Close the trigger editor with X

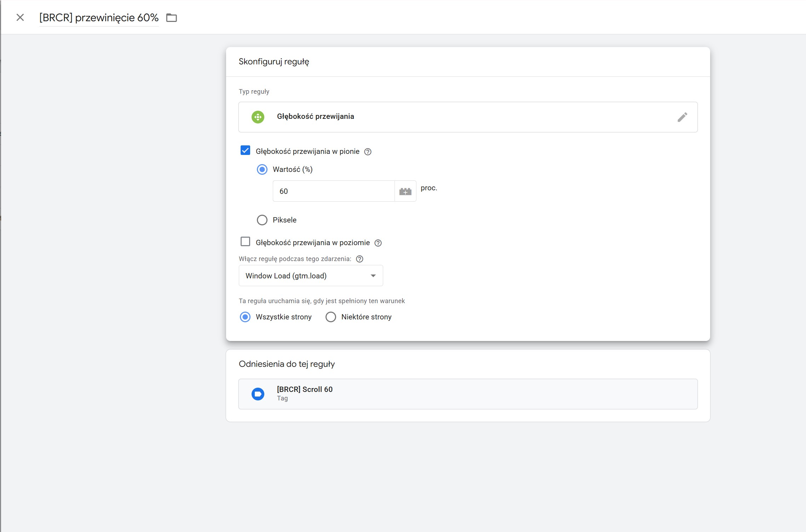click(x=20, y=17)
